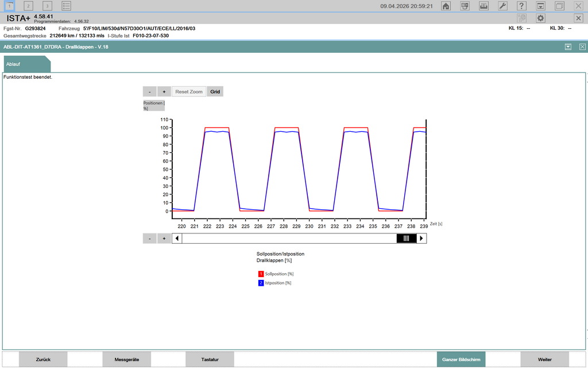Select the Ablauf tab

point(14,64)
